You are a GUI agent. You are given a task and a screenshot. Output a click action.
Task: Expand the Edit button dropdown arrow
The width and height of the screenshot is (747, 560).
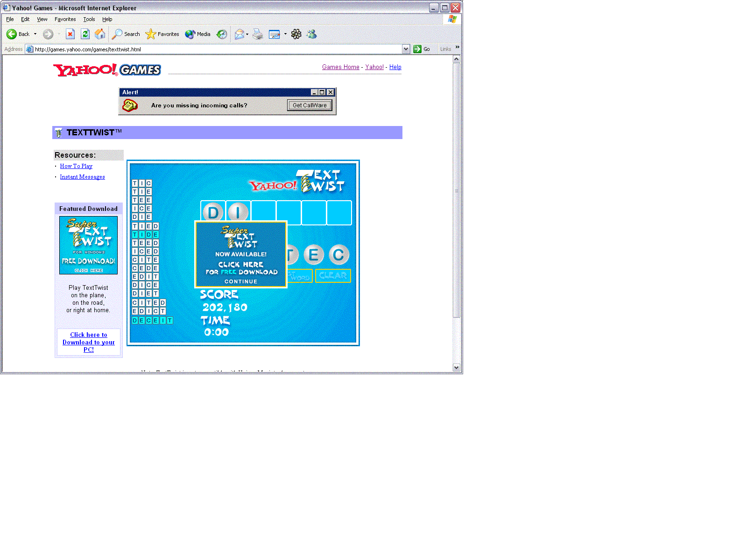[285, 34]
